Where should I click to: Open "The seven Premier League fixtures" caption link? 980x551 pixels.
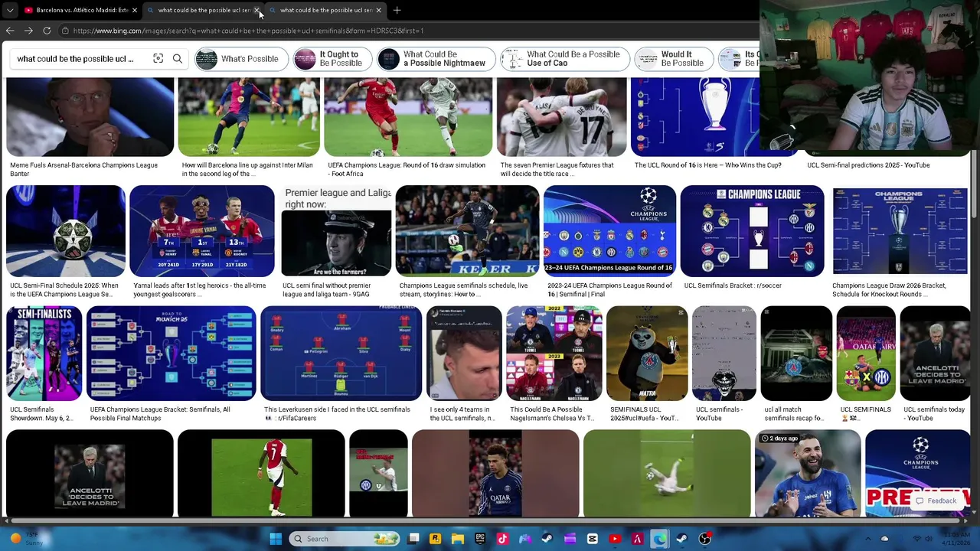(x=557, y=169)
